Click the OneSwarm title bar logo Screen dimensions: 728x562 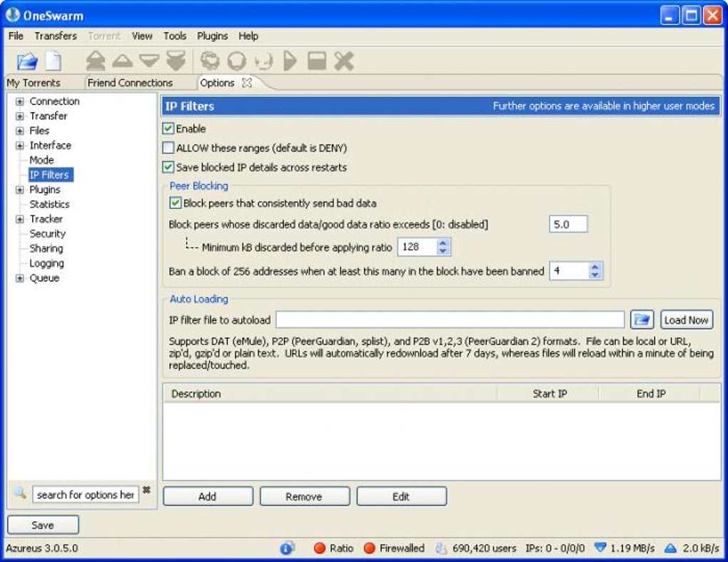pos(13,15)
